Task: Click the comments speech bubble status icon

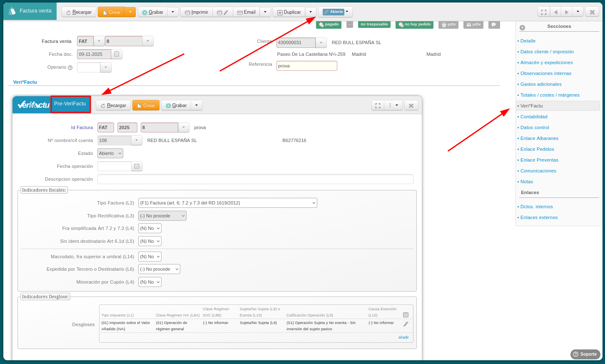Action: click(493, 25)
